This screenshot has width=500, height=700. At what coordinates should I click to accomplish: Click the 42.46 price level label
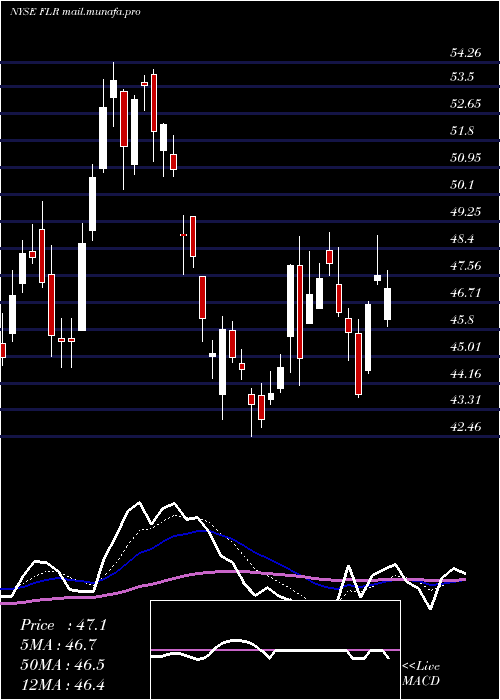(x=466, y=427)
